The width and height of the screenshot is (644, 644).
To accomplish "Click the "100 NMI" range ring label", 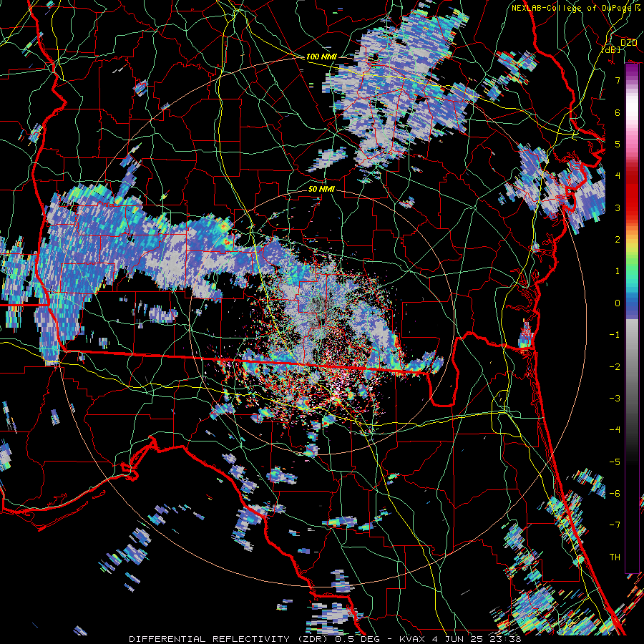I will (x=321, y=57).
